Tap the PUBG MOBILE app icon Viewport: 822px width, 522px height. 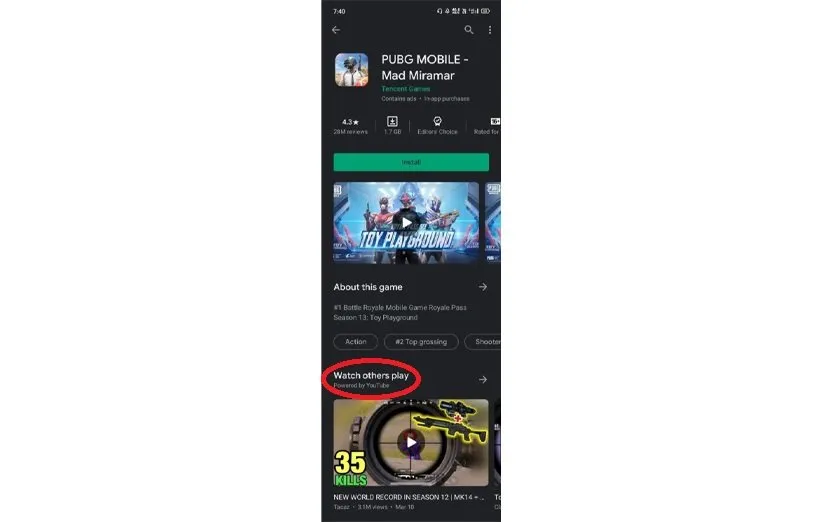click(x=351, y=70)
